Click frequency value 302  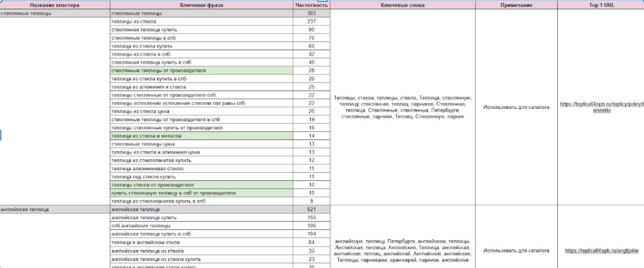pyautogui.click(x=312, y=13)
